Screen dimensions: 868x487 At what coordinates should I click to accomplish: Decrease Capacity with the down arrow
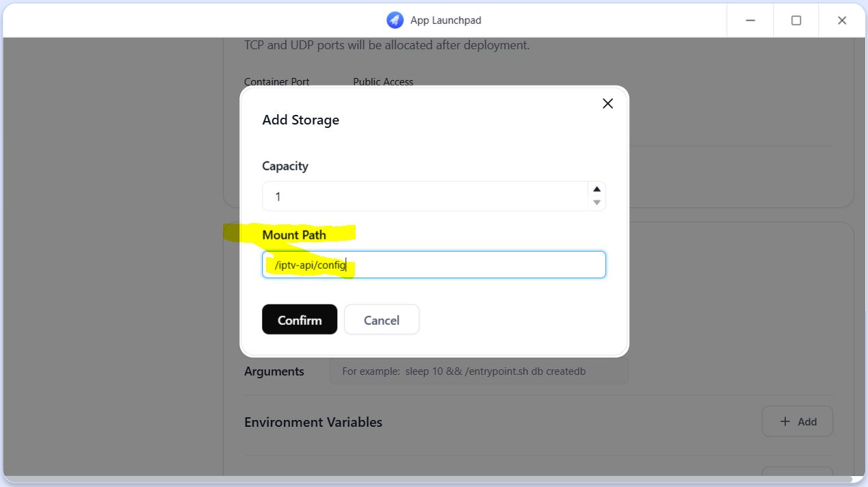(x=597, y=202)
